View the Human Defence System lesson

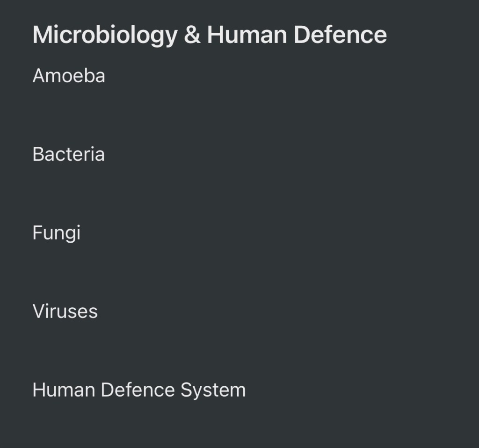pos(139,390)
